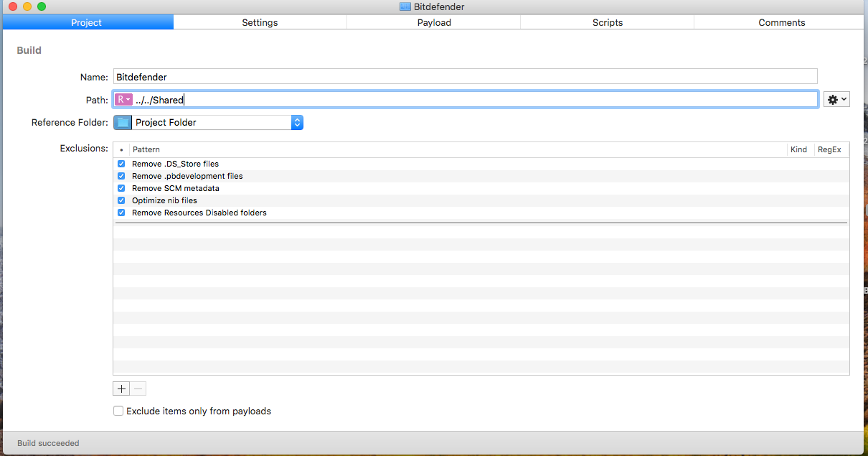
Task: Click the RegEx column header
Action: tap(829, 149)
